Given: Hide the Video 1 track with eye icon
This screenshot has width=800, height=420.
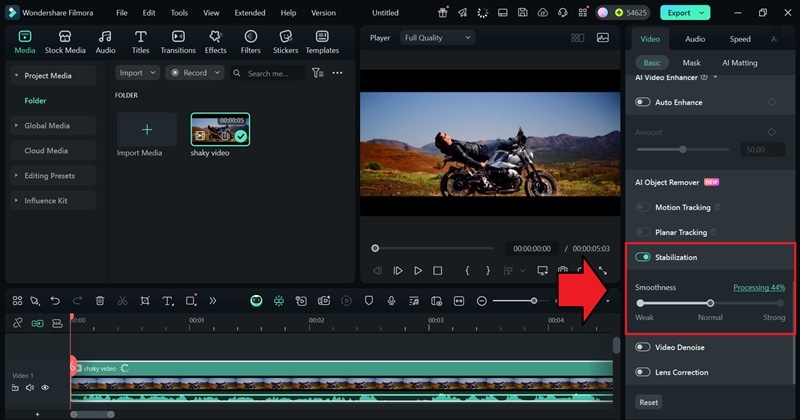Looking at the screenshot, I should pos(45,387).
